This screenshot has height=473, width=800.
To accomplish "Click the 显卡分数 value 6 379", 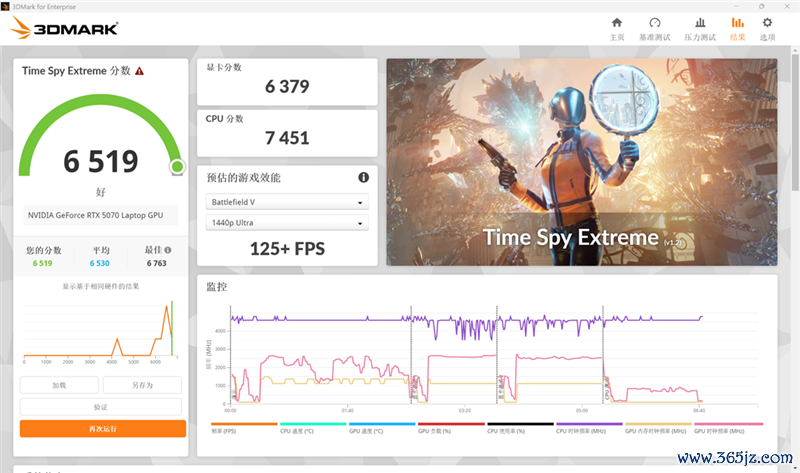I will [x=287, y=87].
